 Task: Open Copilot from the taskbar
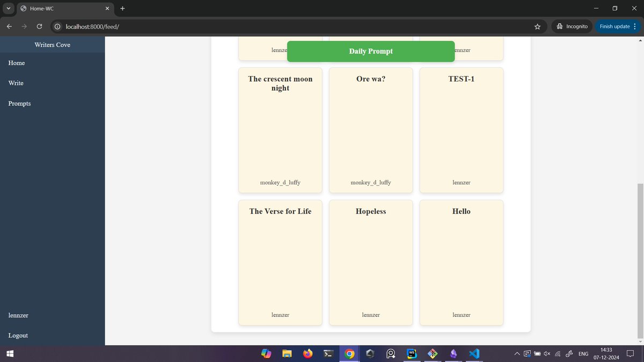click(266, 354)
